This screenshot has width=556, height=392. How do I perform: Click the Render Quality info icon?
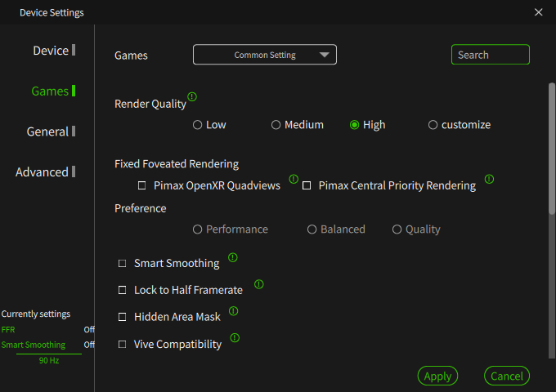[192, 96]
